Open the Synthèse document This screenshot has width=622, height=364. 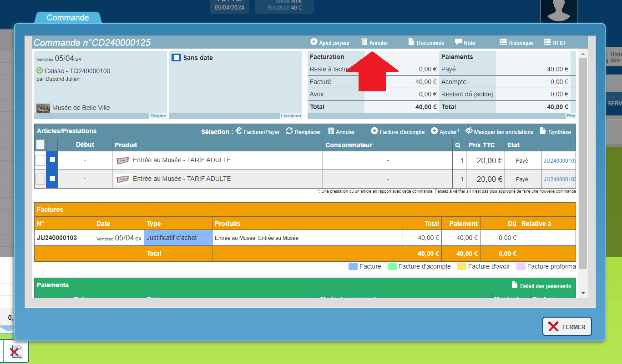pos(555,132)
